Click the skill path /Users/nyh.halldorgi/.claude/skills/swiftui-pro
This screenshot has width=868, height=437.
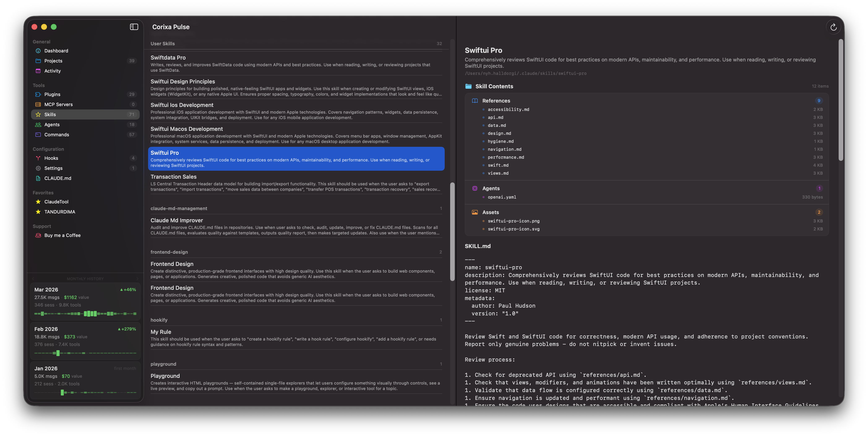coord(525,73)
